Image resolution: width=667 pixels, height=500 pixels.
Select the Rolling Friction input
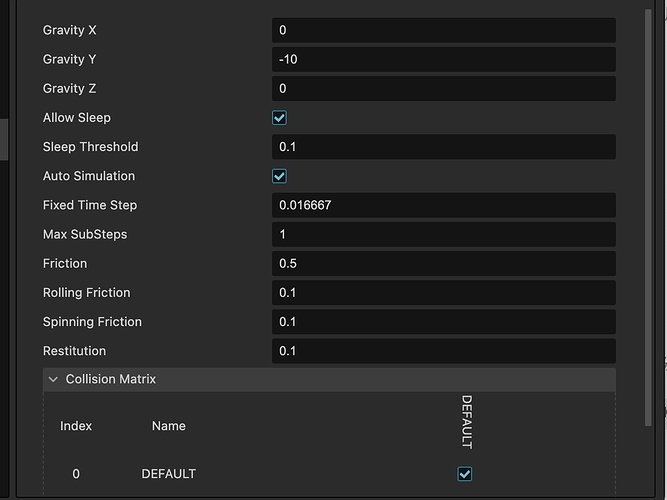[443, 293]
